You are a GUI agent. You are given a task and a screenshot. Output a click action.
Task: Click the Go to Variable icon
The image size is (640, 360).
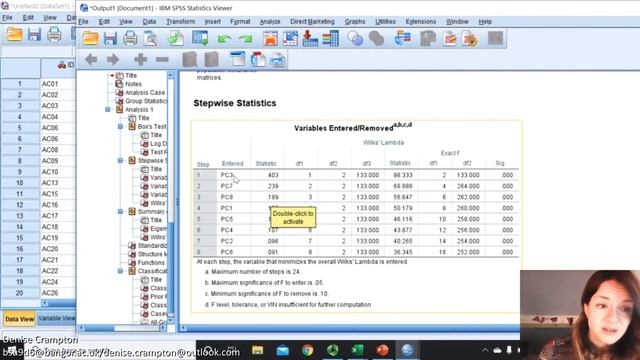point(310,39)
